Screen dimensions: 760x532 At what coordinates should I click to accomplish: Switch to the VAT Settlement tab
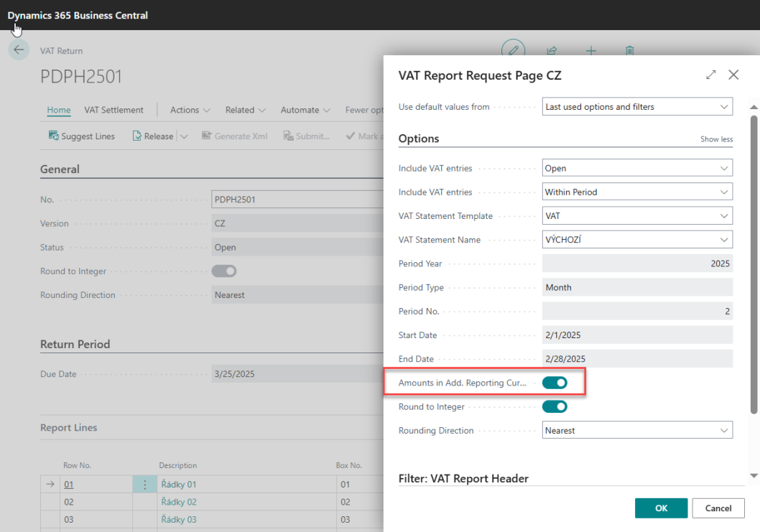pos(113,110)
